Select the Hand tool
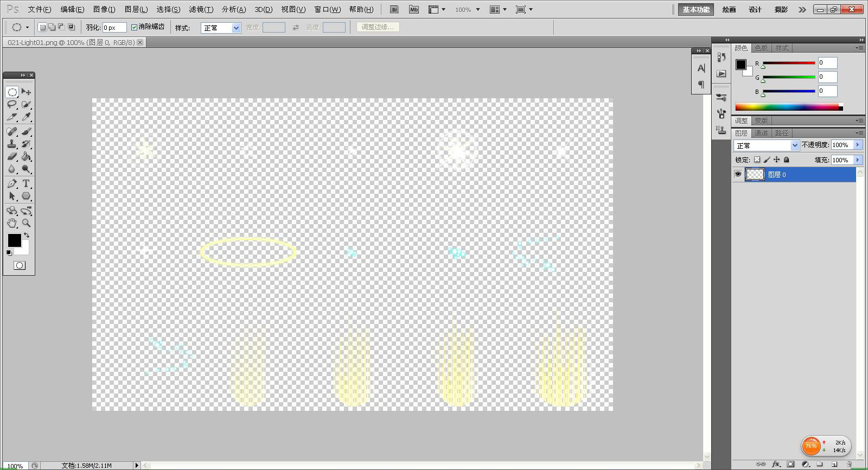The width and height of the screenshot is (868, 470). click(12, 223)
